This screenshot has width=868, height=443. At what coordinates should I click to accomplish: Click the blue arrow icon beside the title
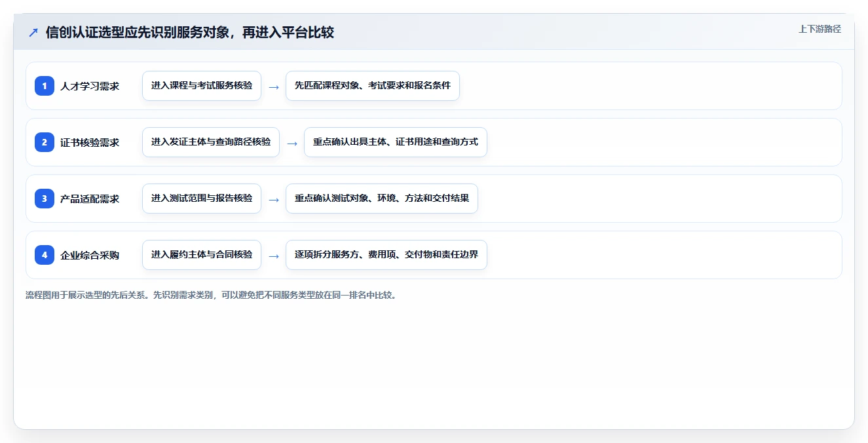point(33,33)
